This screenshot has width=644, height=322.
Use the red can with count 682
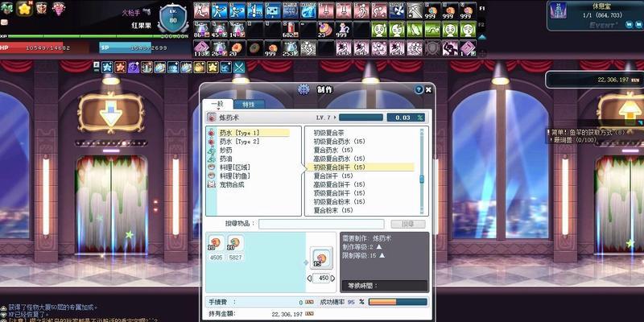coord(291,30)
